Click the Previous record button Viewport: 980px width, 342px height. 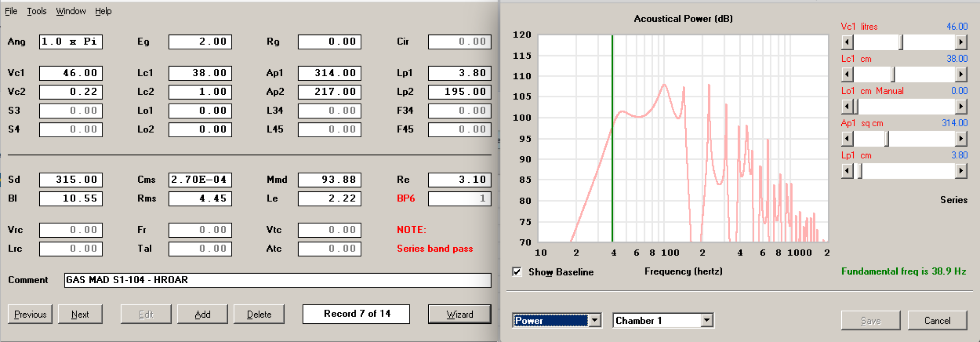(30, 314)
